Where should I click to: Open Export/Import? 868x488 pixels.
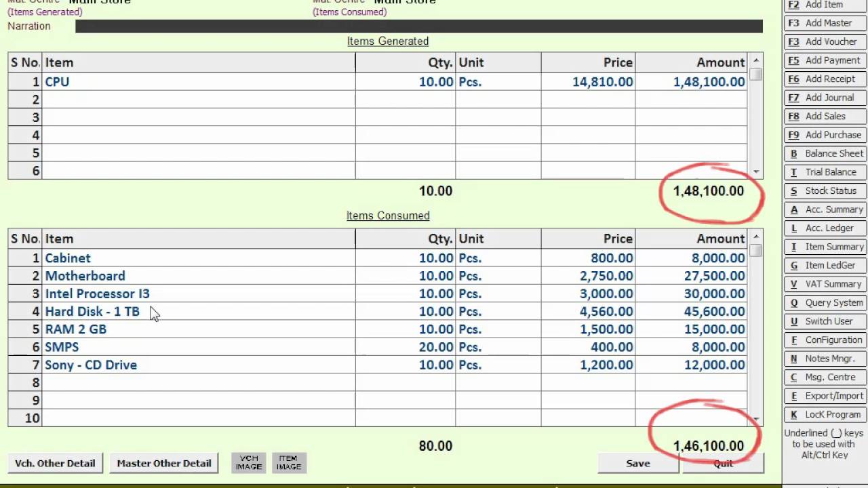825,396
